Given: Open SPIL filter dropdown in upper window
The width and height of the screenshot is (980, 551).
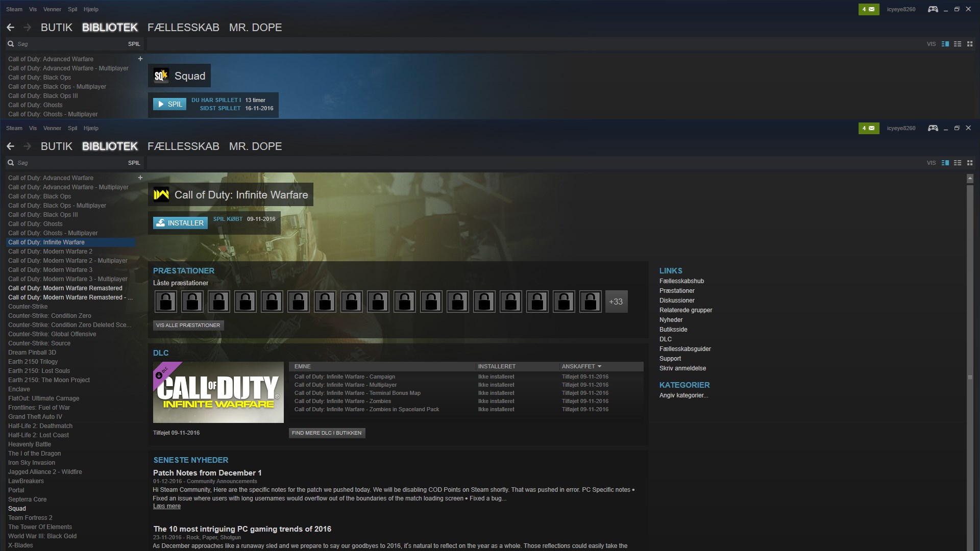Looking at the screenshot, I should [x=134, y=44].
